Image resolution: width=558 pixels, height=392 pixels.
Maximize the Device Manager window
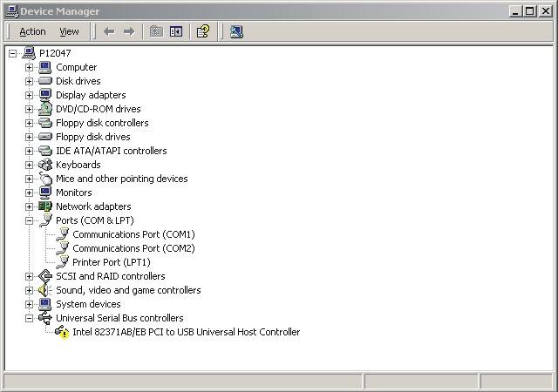click(529, 11)
